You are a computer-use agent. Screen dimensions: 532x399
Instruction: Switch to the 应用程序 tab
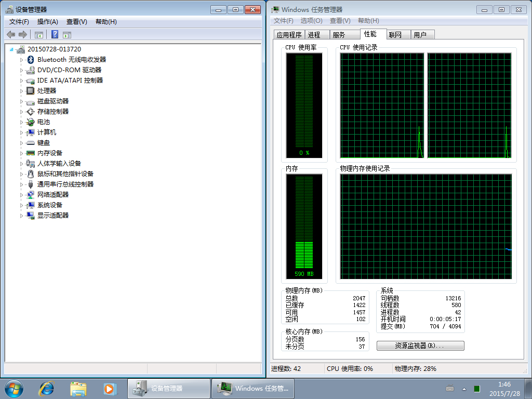coord(289,35)
